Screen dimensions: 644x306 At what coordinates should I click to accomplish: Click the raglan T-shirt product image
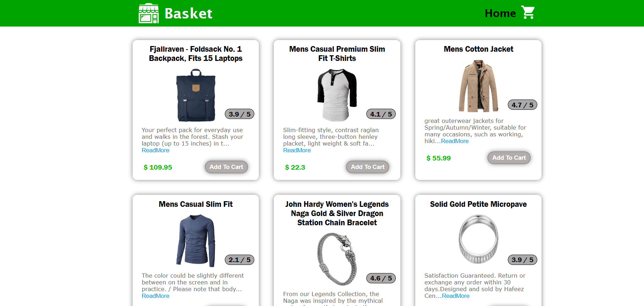[337, 95]
